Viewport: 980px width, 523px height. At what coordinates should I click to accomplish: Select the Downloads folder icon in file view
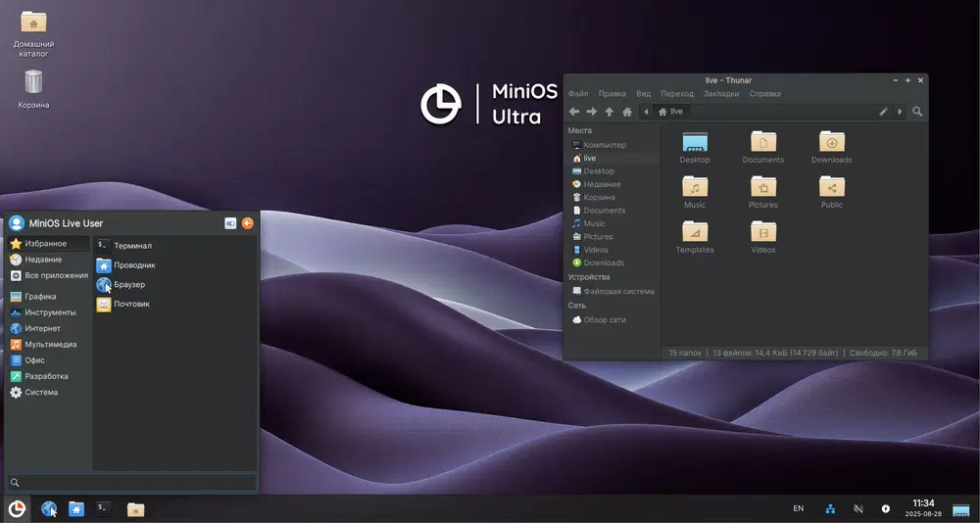pos(832,142)
